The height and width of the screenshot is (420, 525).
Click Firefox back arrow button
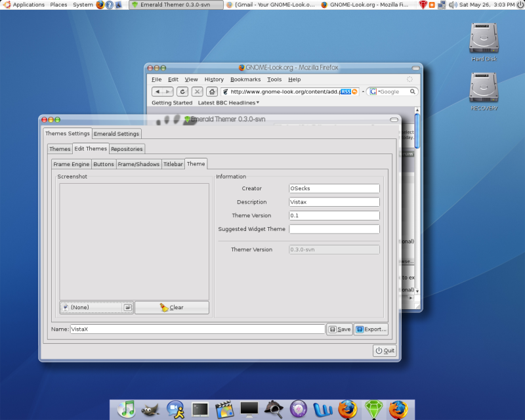pyautogui.click(x=157, y=91)
